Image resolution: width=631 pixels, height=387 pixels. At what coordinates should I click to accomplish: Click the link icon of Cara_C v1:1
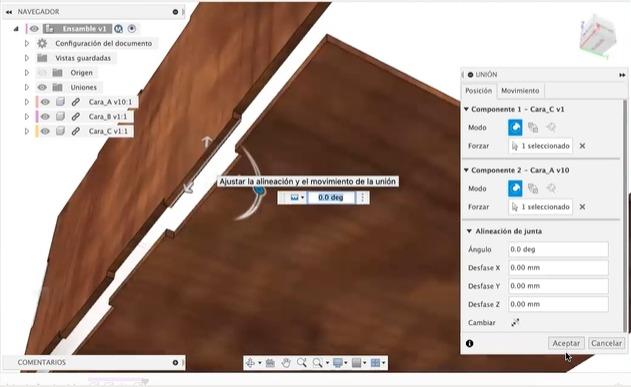pyautogui.click(x=76, y=131)
